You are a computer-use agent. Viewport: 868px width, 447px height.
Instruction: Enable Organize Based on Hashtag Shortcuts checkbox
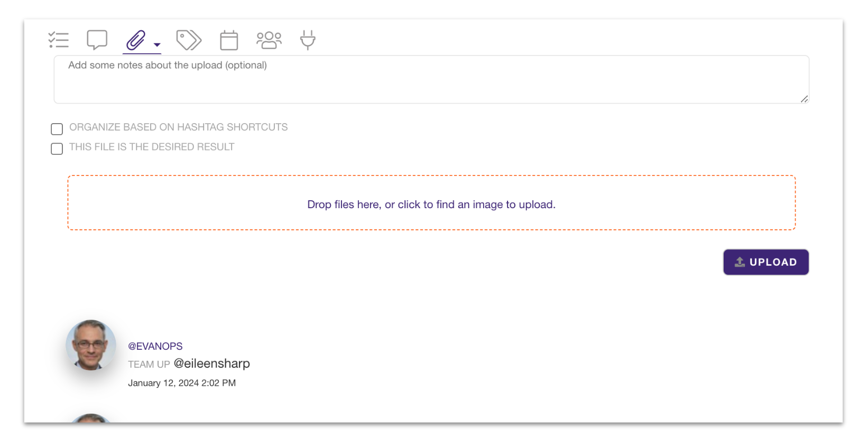click(57, 129)
